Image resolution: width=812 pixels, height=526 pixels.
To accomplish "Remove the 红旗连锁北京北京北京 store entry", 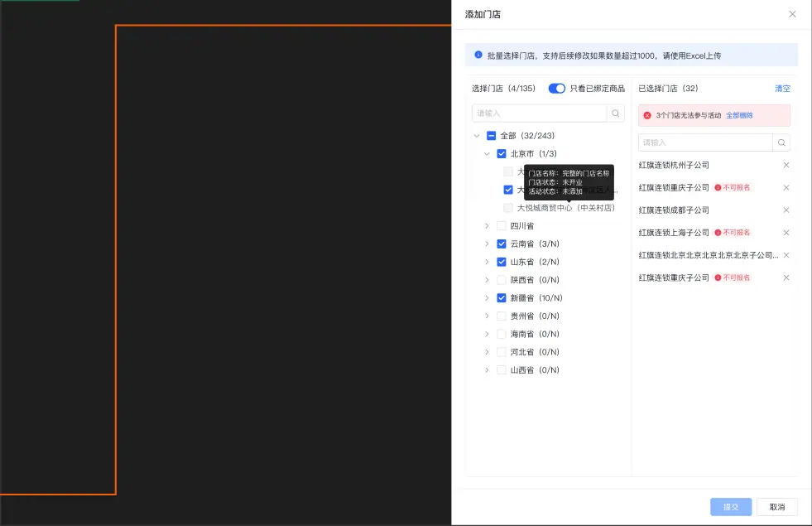I will (786, 255).
